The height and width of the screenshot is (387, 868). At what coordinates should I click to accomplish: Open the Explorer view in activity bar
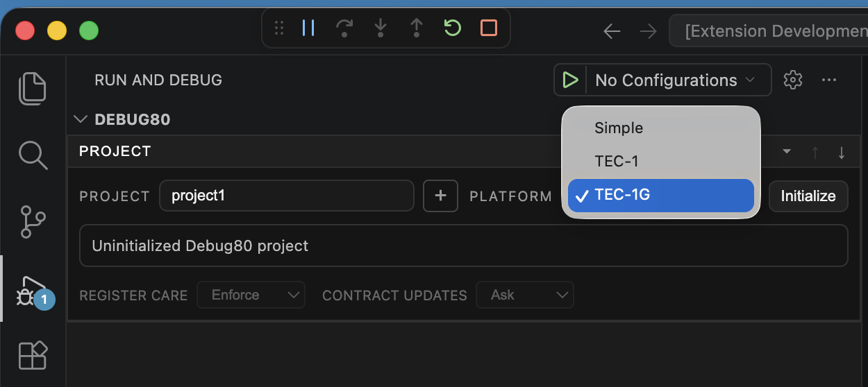click(x=32, y=88)
